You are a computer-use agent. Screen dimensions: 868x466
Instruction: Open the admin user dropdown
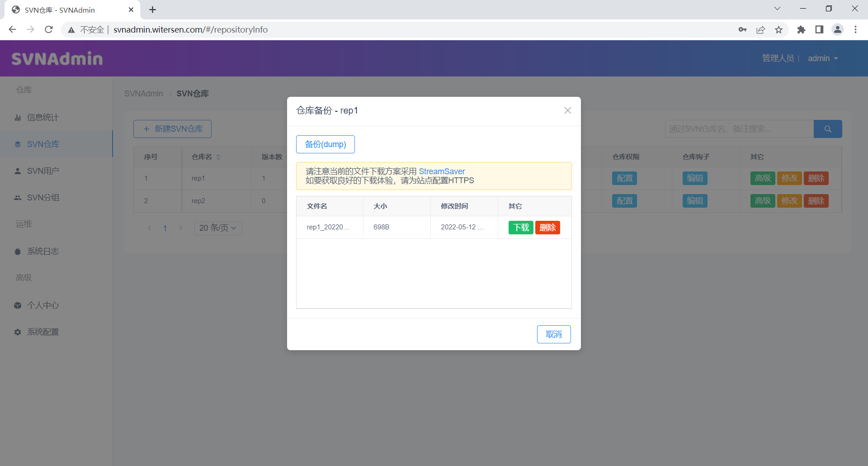click(x=823, y=58)
